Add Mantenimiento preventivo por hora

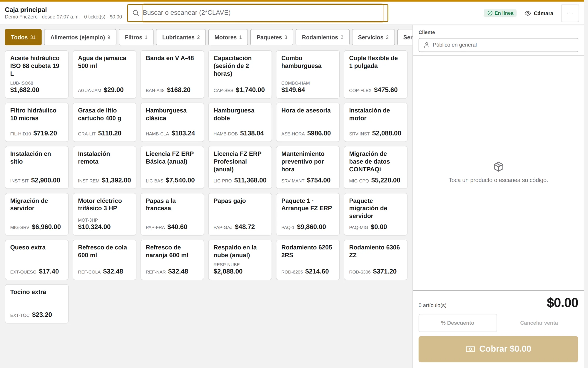[x=308, y=167]
